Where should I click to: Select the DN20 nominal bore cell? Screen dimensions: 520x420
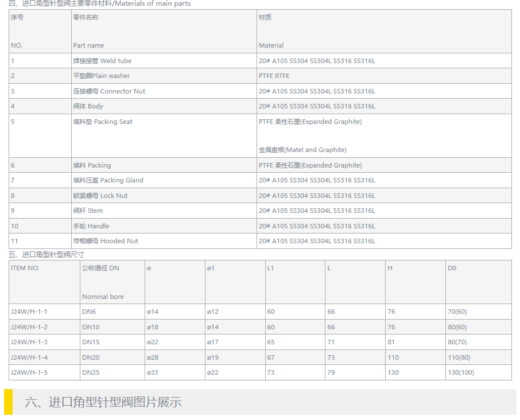pyautogui.click(x=91, y=357)
